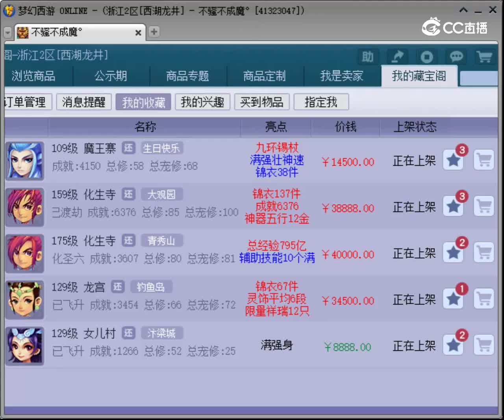Toggle favorite star for 159级 化生寺
This screenshot has height=420, width=504.
pos(453,206)
